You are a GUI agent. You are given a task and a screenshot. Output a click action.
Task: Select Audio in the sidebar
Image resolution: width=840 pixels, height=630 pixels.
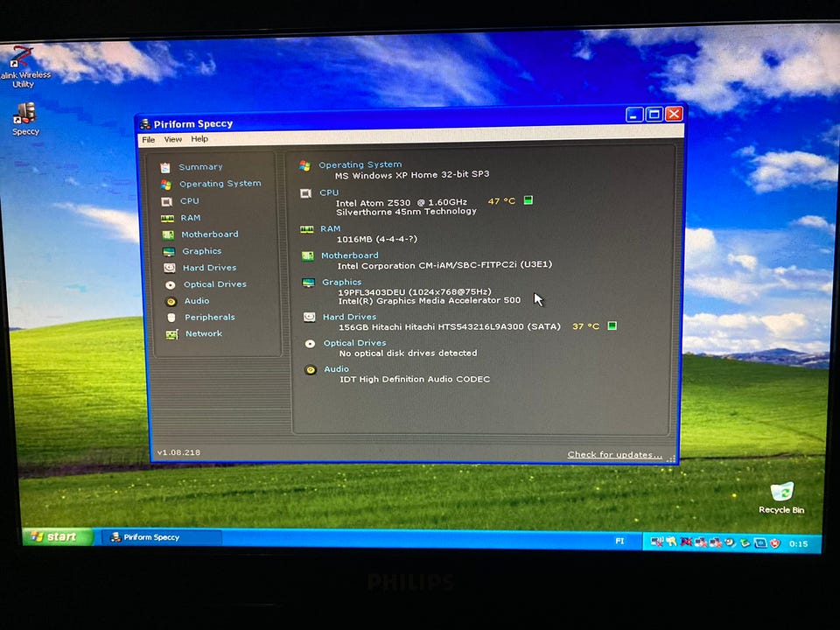click(x=197, y=300)
